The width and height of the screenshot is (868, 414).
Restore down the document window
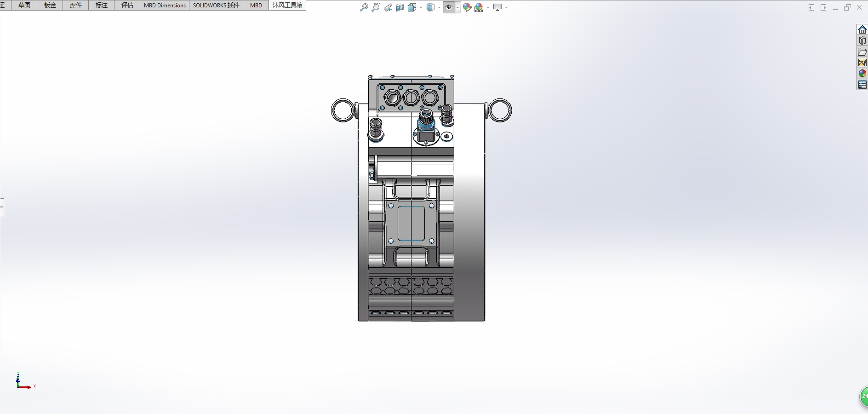(x=847, y=7)
